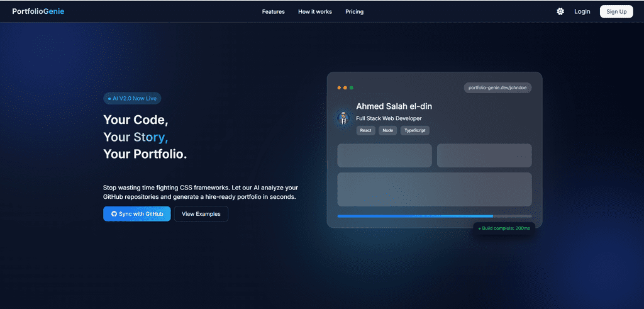Click the AI V2.0 Now Live badge
This screenshot has height=309, width=644.
[x=132, y=99]
